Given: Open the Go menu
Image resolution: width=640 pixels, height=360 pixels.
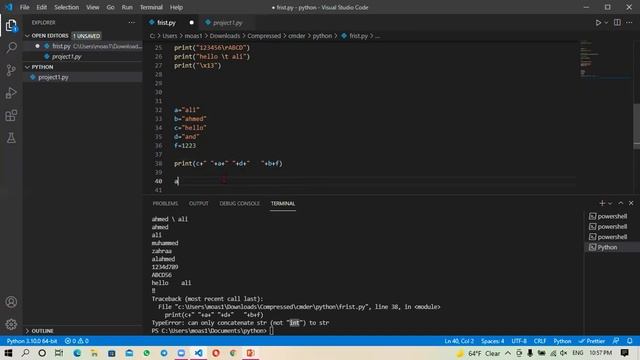Looking at the screenshot, I should (110, 7).
